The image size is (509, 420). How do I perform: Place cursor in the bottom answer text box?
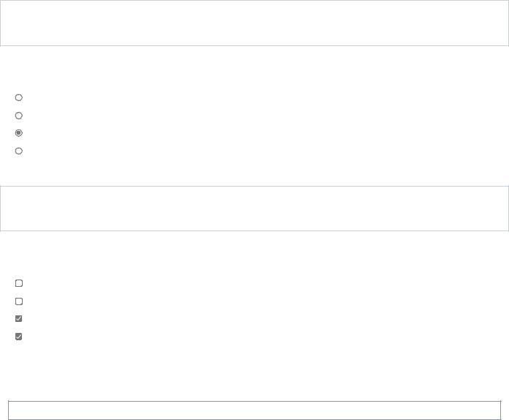click(254, 410)
